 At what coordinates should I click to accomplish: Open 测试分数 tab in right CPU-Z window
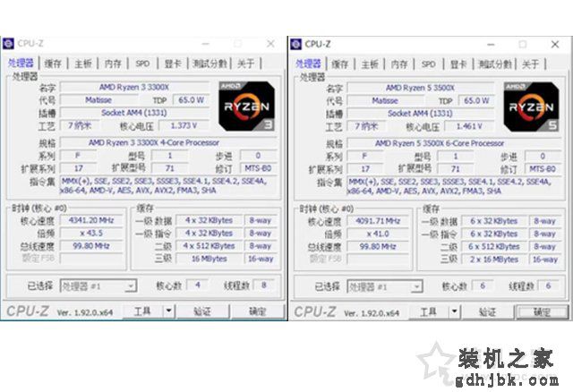pyautogui.click(x=495, y=64)
